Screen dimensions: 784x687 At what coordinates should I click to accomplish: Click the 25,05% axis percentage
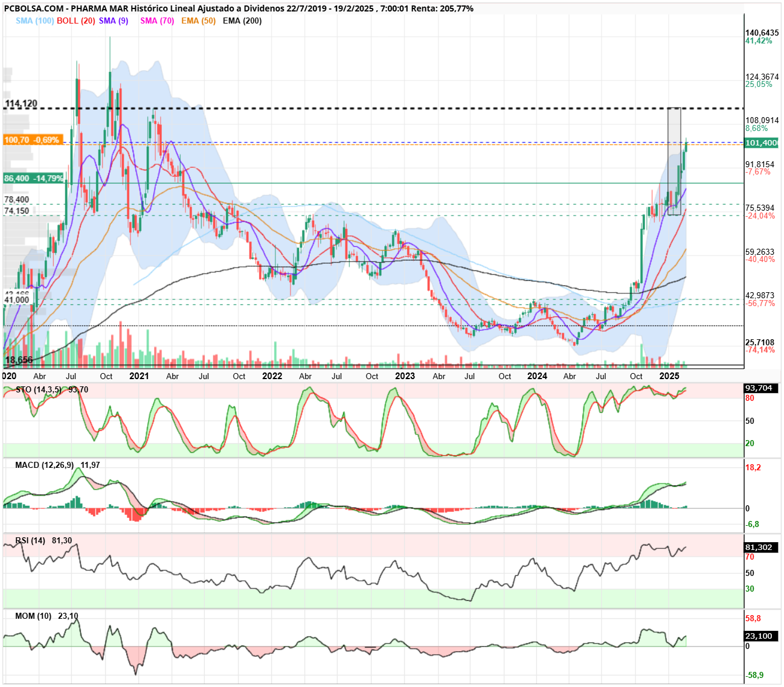(x=759, y=85)
